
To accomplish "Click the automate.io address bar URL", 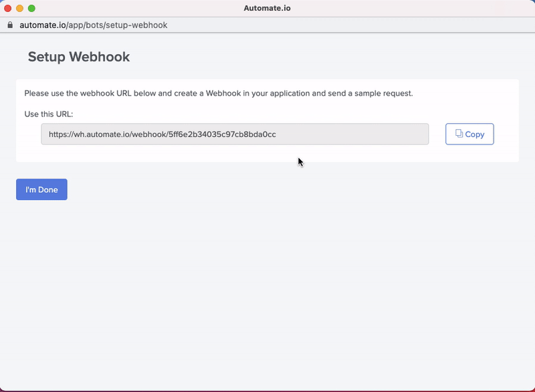I will [x=94, y=25].
